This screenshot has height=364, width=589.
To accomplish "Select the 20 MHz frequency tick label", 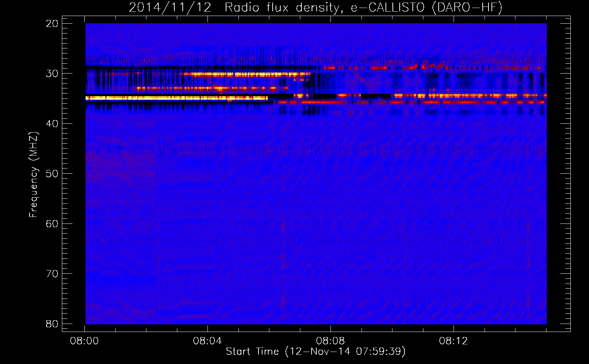I will [x=52, y=23].
